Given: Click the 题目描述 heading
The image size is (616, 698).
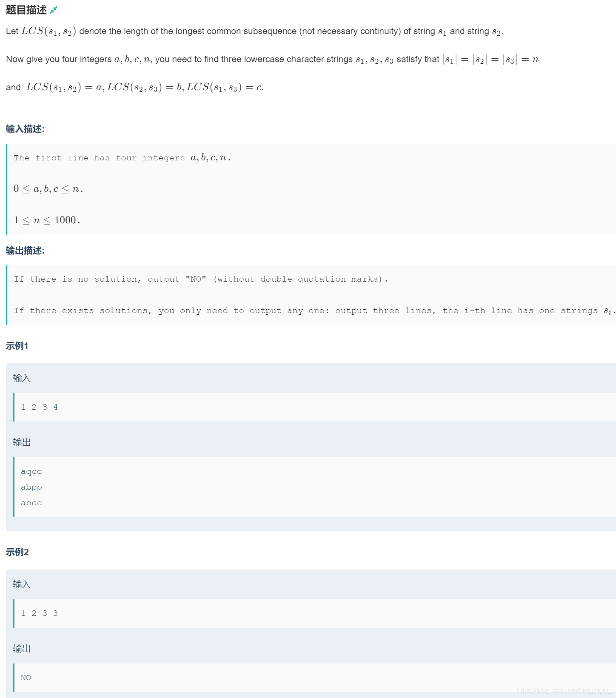Looking at the screenshot, I should (26, 10).
